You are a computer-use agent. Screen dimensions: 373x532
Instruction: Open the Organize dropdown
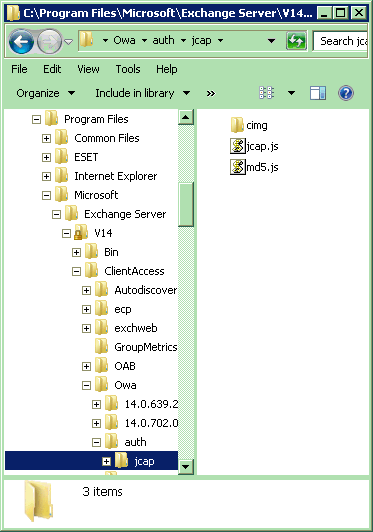pos(45,93)
